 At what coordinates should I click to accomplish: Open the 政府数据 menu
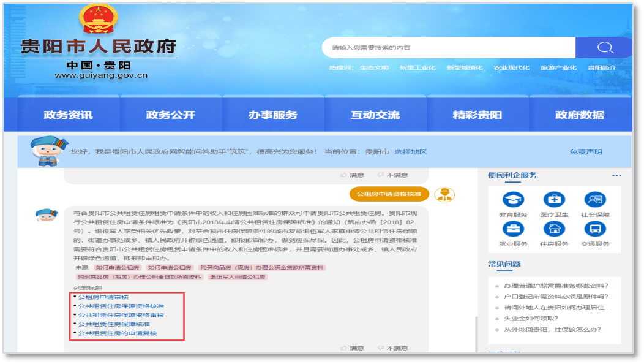pos(580,115)
